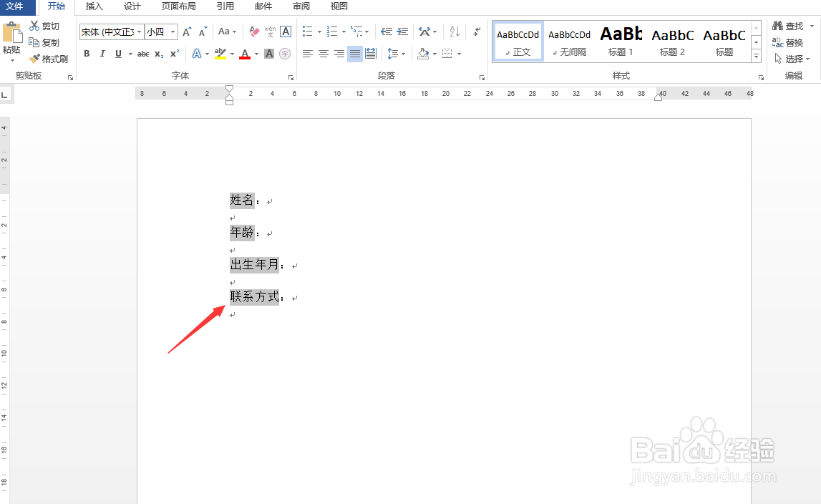
Task: Switch to the 插入 ribbon tab
Action: 94,7
